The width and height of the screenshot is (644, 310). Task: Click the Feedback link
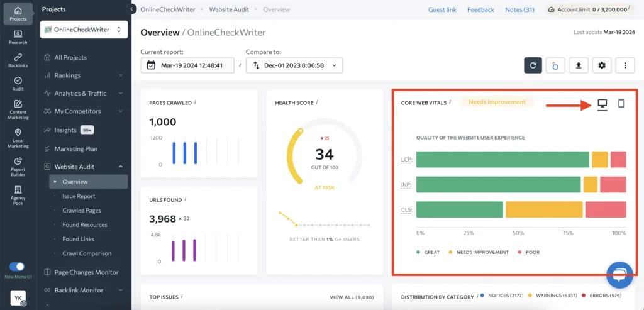pyautogui.click(x=480, y=9)
